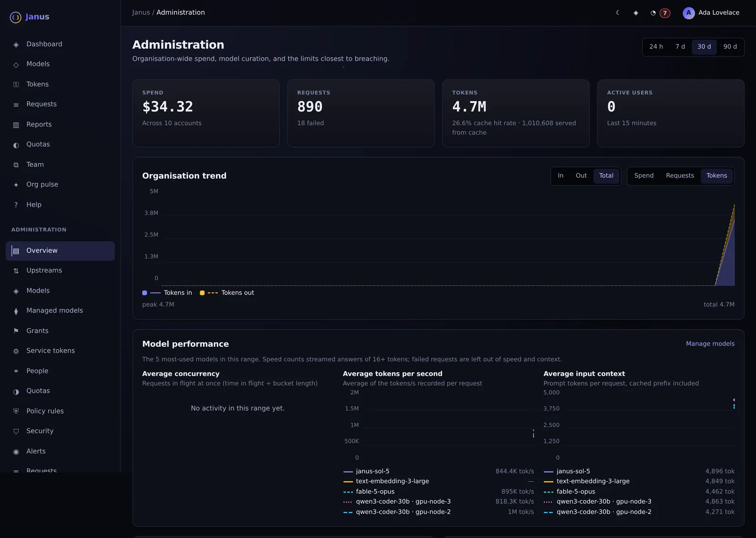Click Ada Lovelace user name

(x=719, y=13)
